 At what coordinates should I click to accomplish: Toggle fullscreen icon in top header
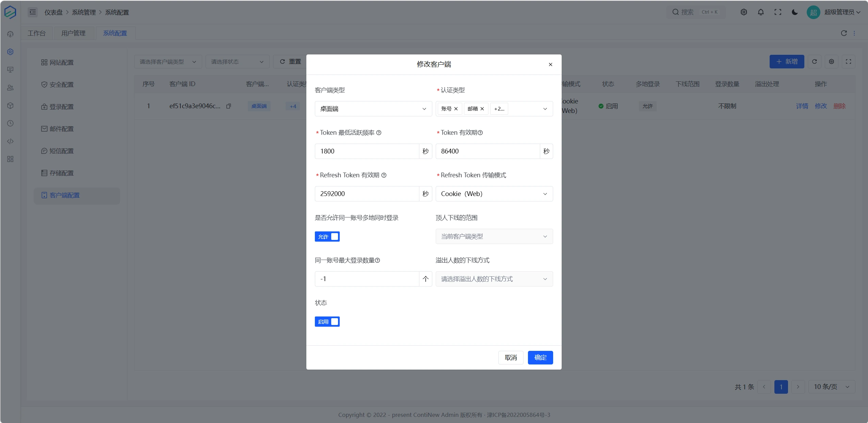point(778,12)
